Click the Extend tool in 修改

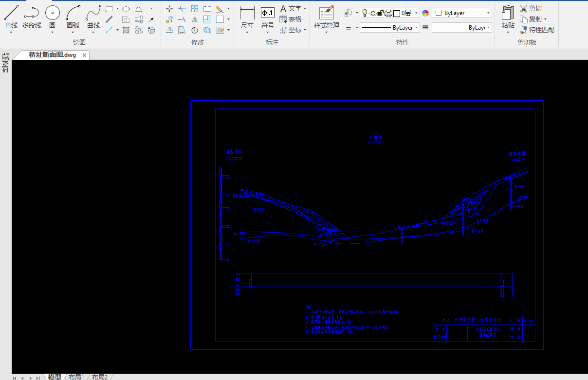182,19
